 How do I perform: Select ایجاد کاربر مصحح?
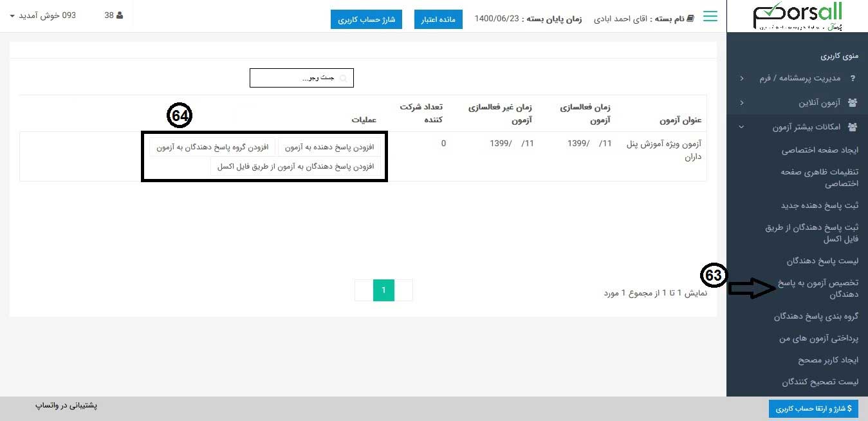click(x=828, y=360)
